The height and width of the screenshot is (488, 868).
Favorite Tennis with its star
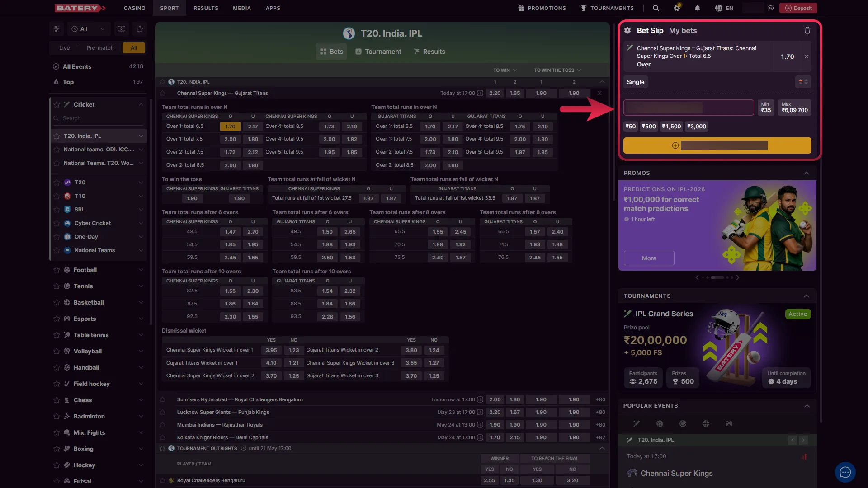click(x=57, y=286)
